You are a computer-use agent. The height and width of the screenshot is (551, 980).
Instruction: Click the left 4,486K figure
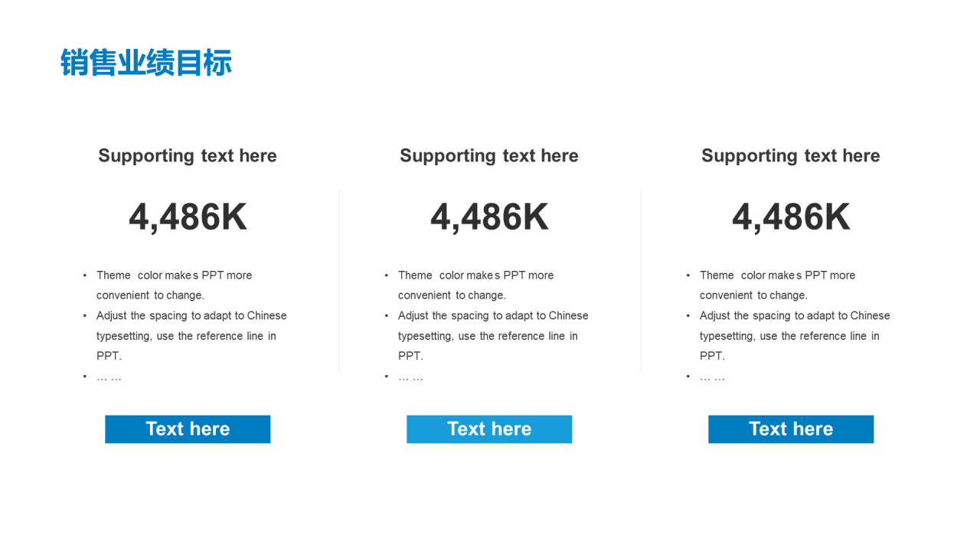188,217
